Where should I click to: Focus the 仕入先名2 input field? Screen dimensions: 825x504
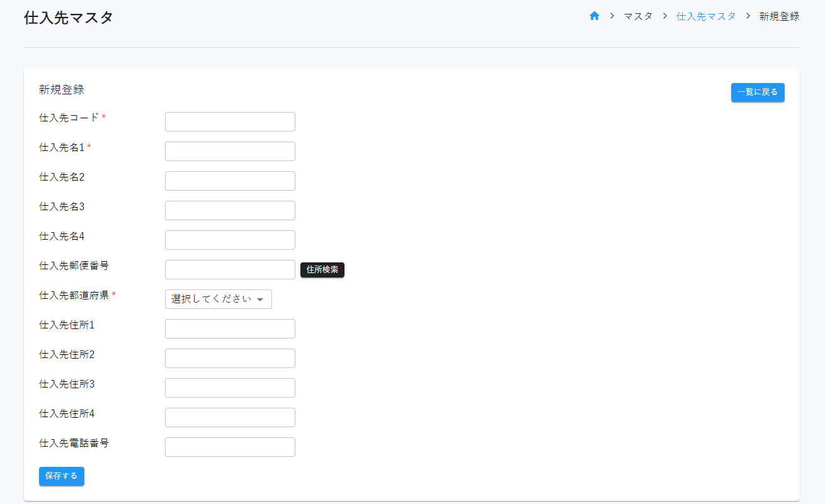point(230,181)
